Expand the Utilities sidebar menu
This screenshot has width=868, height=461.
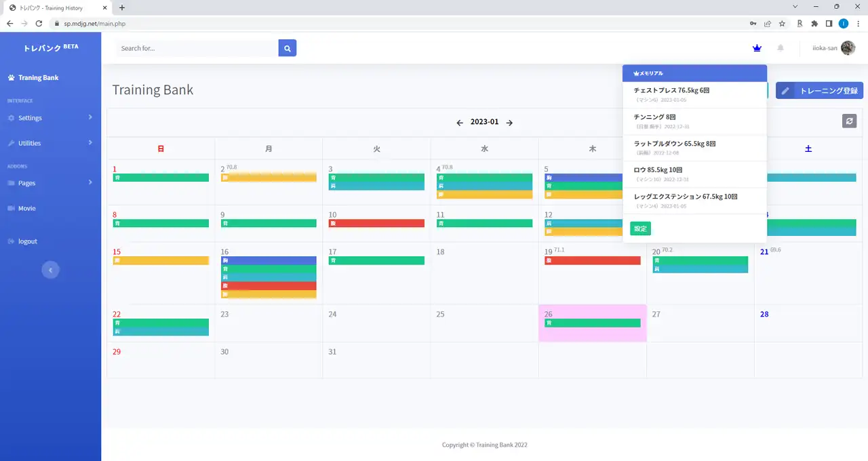coord(50,143)
